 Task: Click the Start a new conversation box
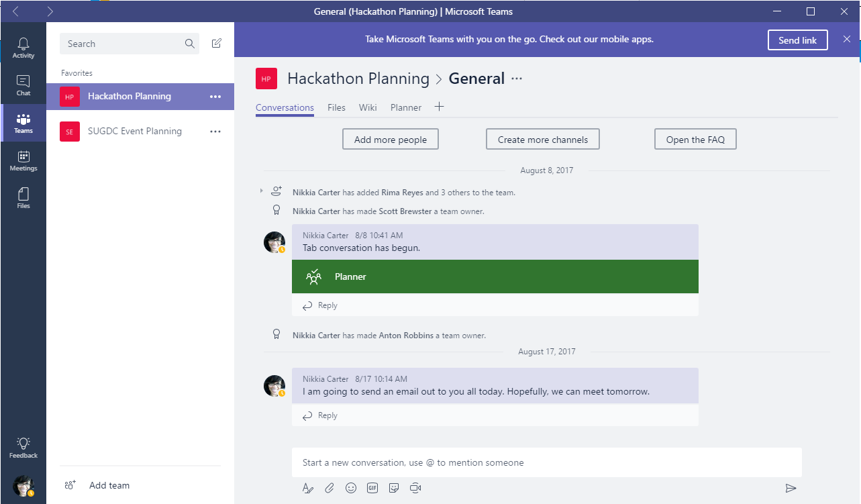click(x=547, y=462)
